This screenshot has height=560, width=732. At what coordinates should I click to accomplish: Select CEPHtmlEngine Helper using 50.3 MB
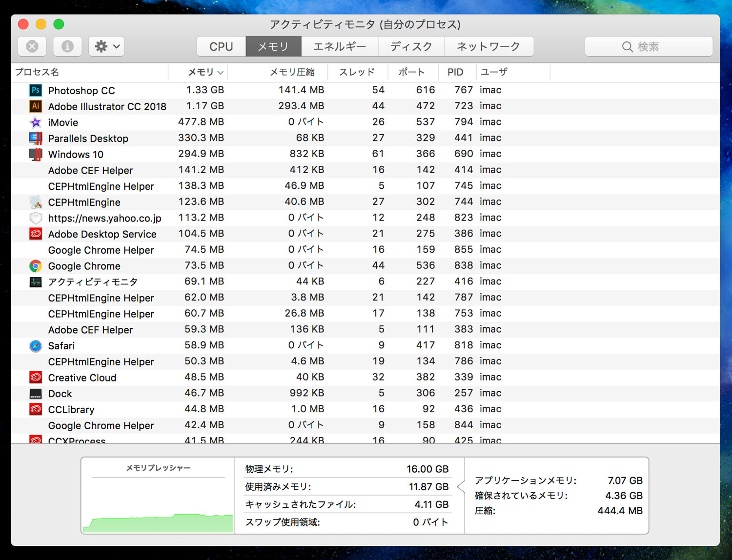(x=101, y=362)
